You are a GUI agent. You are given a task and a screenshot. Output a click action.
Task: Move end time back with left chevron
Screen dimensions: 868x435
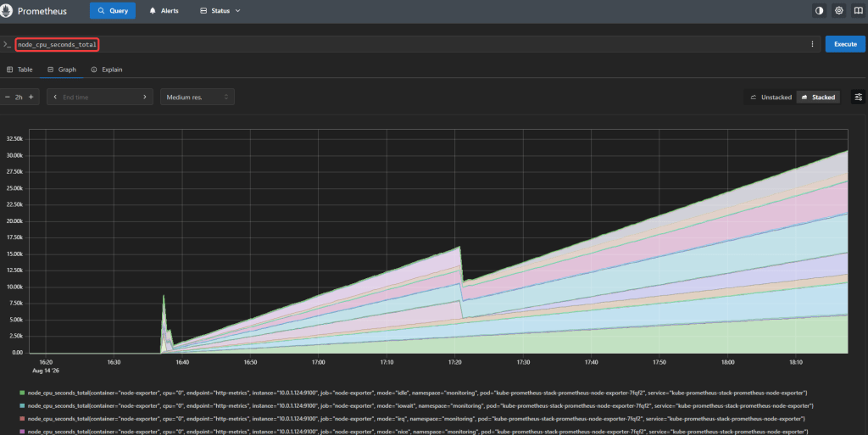pos(55,97)
